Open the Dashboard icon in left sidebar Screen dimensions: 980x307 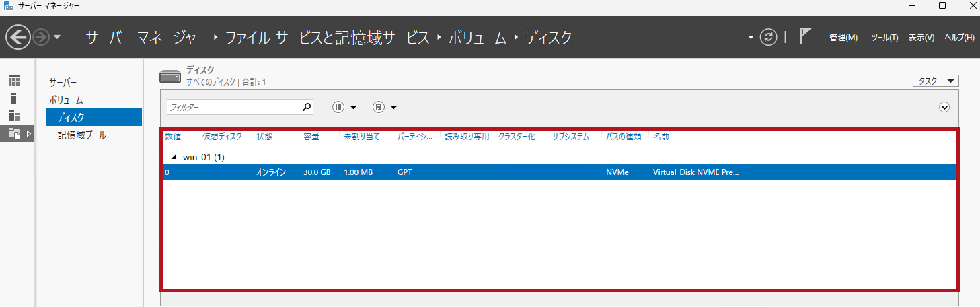[14, 81]
